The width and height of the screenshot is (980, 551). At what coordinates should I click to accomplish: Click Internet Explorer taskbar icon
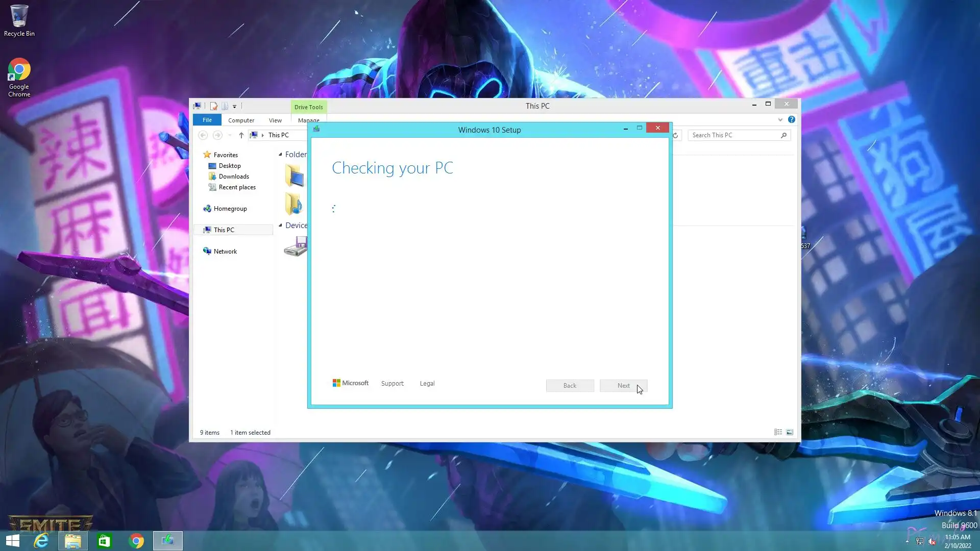(x=41, y=541)
